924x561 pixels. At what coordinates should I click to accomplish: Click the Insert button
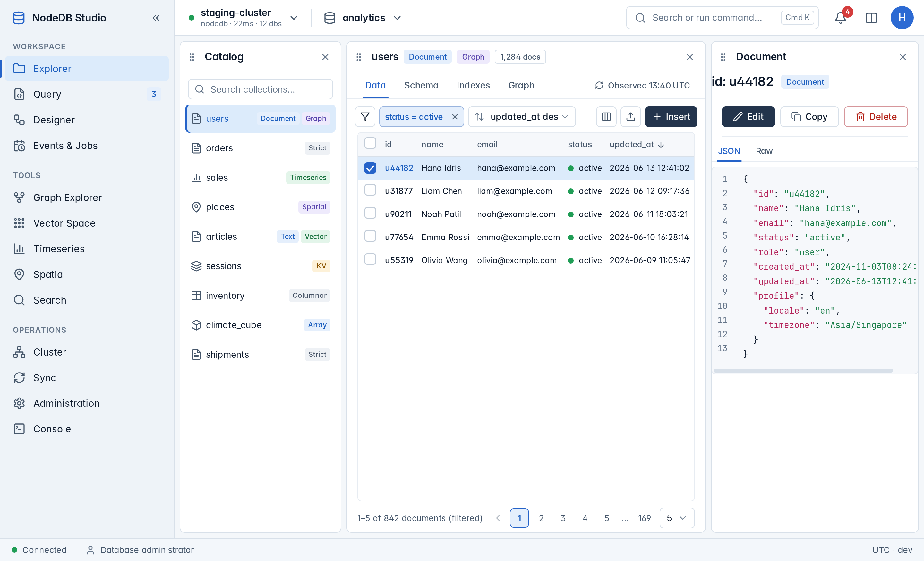pyautogui.click(x=671, y=117)
